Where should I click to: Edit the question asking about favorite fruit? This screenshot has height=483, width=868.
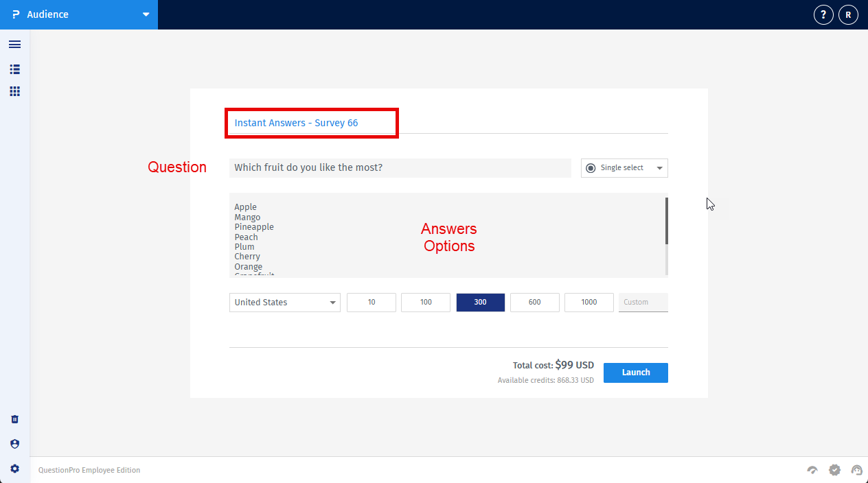(x=400, y=167)
